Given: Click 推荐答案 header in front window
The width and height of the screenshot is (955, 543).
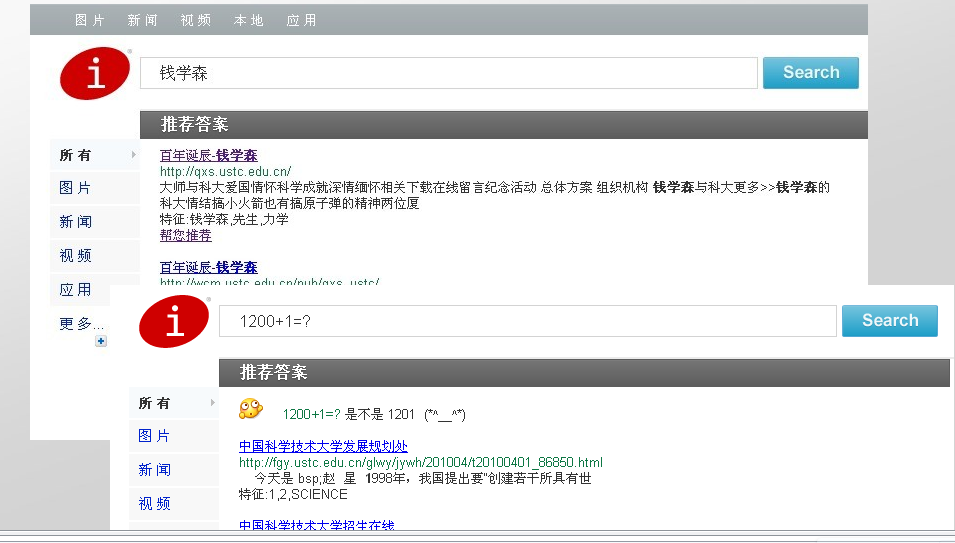Looking at the screenshot, I should (273, 372).
